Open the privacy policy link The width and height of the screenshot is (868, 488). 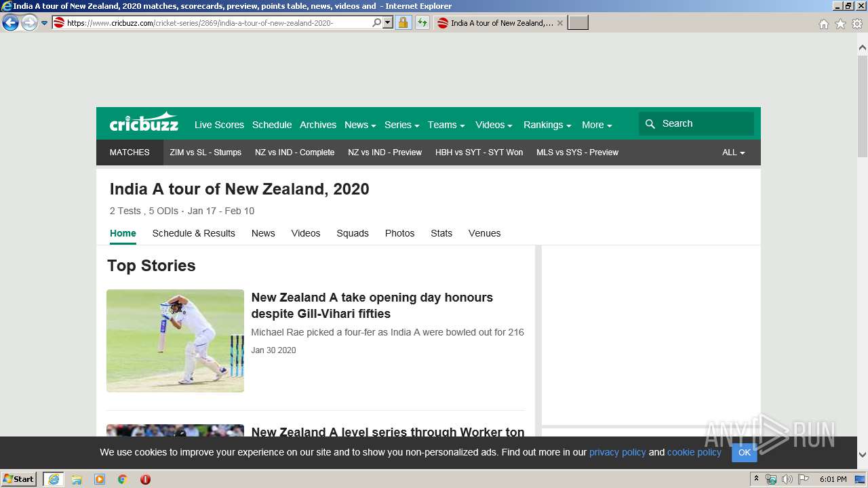[618, 452]
